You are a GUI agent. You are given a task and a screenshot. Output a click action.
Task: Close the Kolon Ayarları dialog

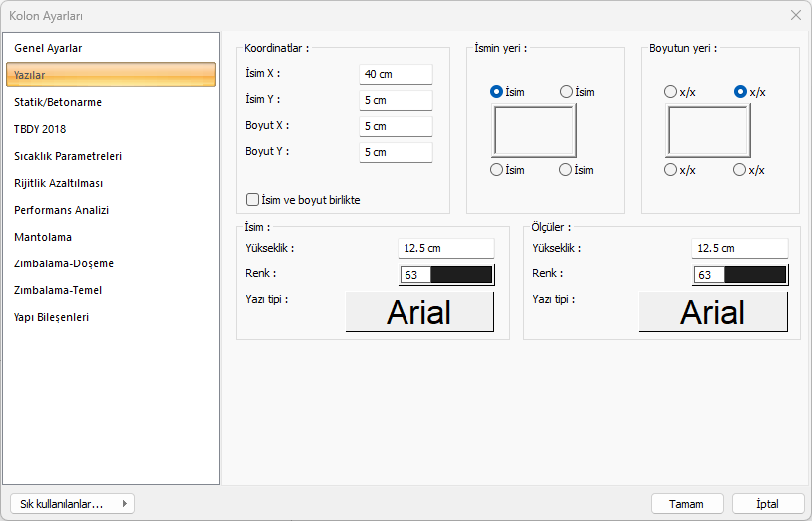click(x=795, y=15)
